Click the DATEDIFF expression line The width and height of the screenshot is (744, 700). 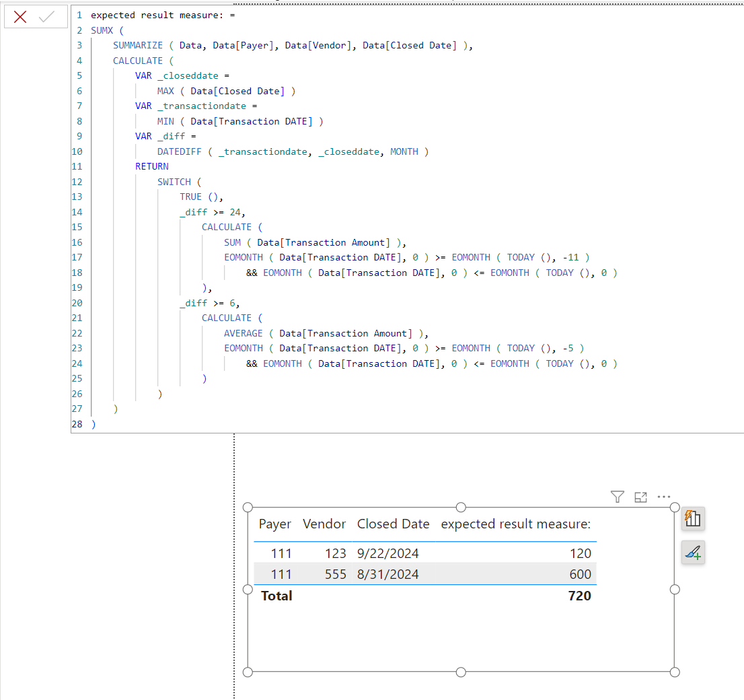tap(293, 151)
